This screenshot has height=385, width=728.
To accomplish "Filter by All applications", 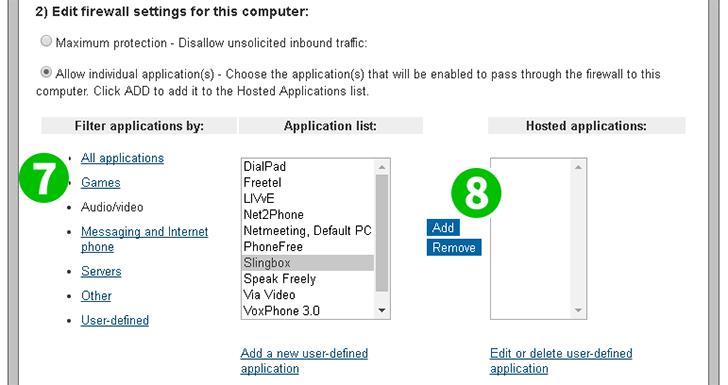I will point(122,158).
